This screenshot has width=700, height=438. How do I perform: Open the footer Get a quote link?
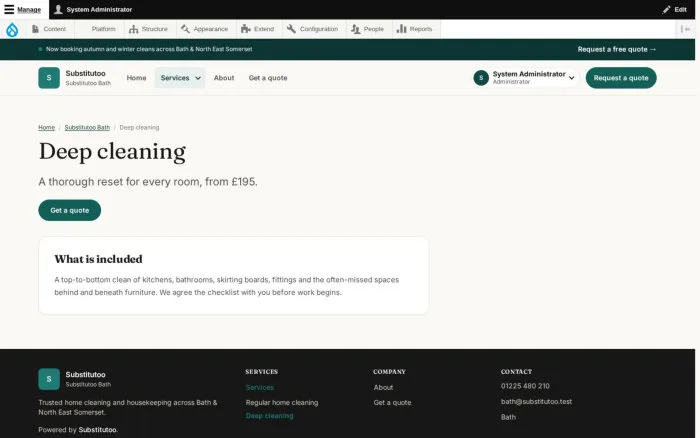[392, 403]
